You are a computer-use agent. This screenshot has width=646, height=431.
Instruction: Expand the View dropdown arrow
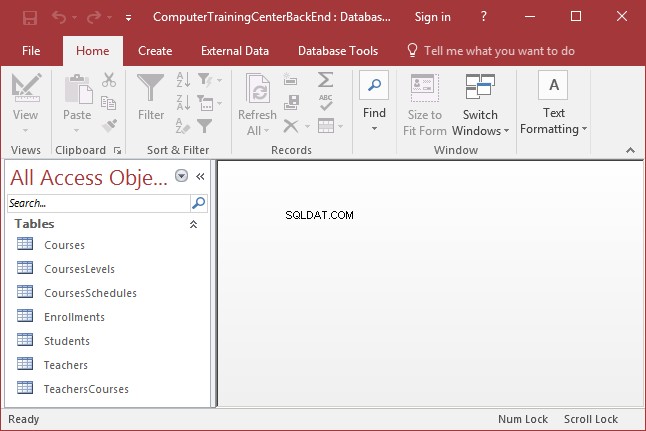[x=26, y=131]
